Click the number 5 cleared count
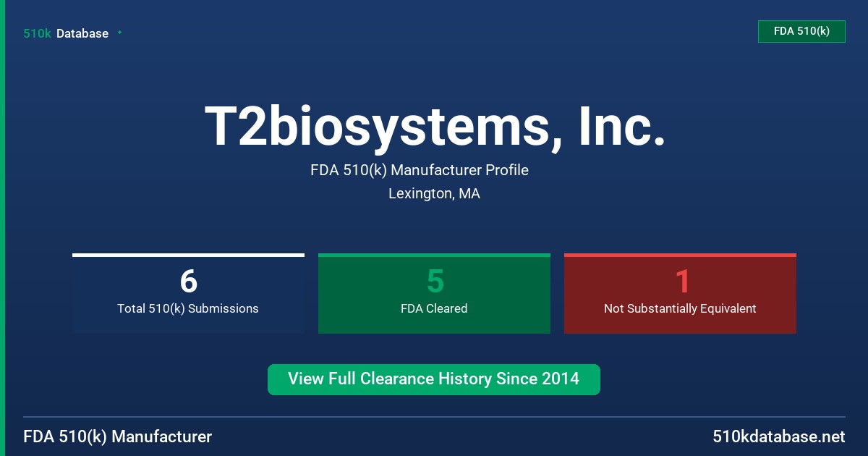Screen dimensions: 868x456 click(435, 282)
